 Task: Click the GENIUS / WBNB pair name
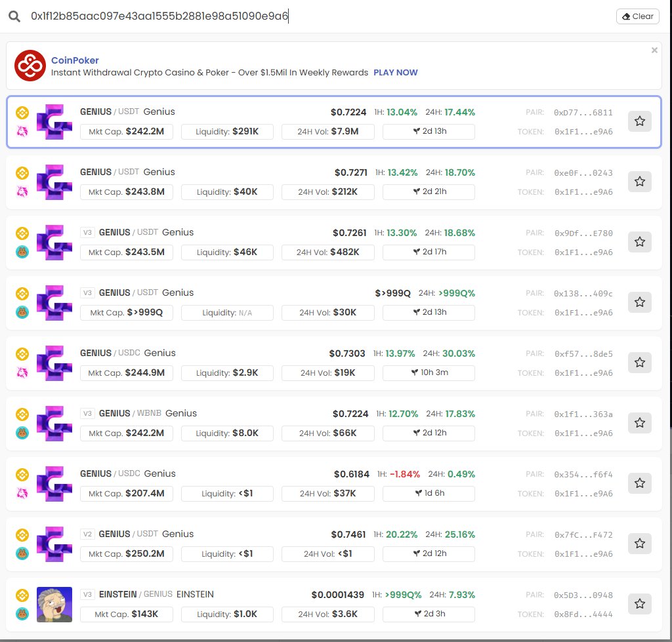(130, 413)
